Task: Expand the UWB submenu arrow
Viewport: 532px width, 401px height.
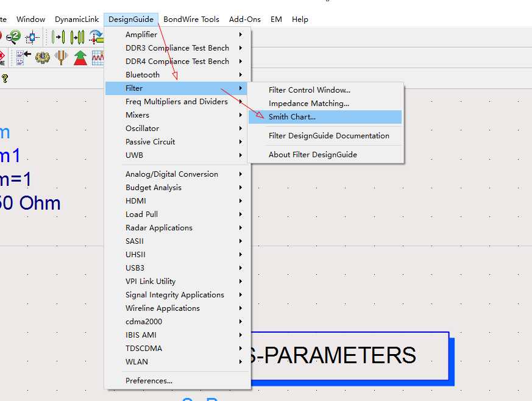Action: coord(240,155)
